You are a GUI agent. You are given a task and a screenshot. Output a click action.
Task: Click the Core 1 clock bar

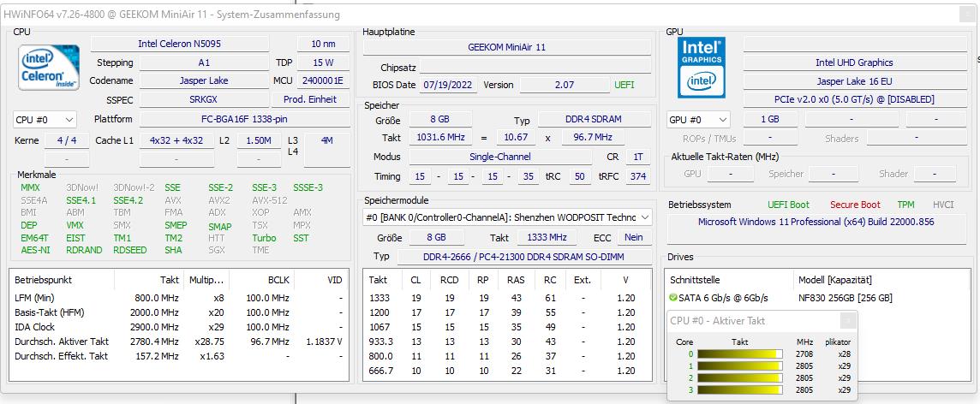[739, 365]
